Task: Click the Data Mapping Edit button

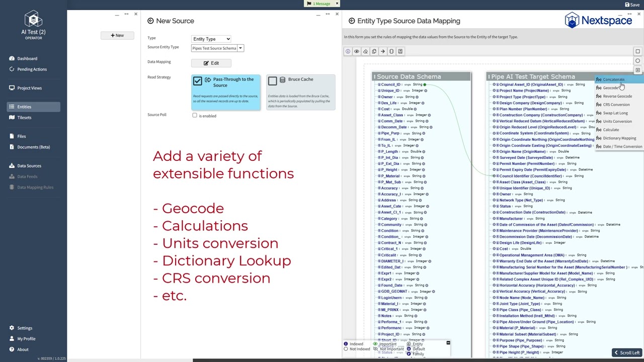Action: (211, 63)
